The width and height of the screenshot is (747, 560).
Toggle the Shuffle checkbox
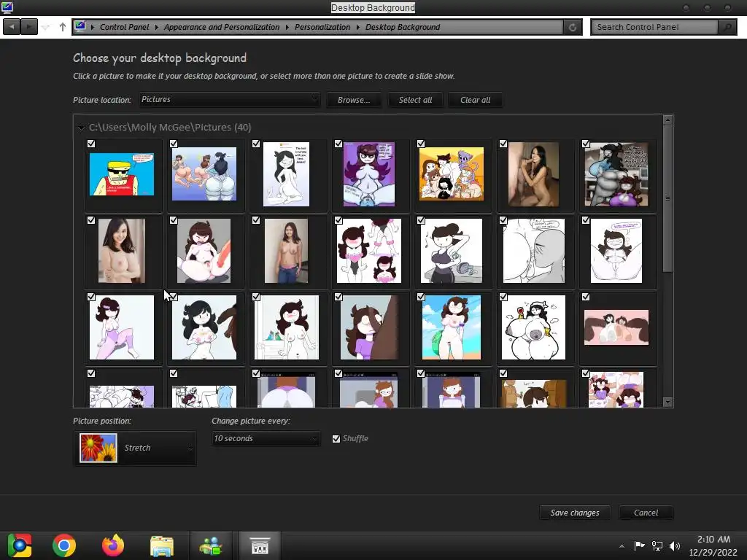336,438
